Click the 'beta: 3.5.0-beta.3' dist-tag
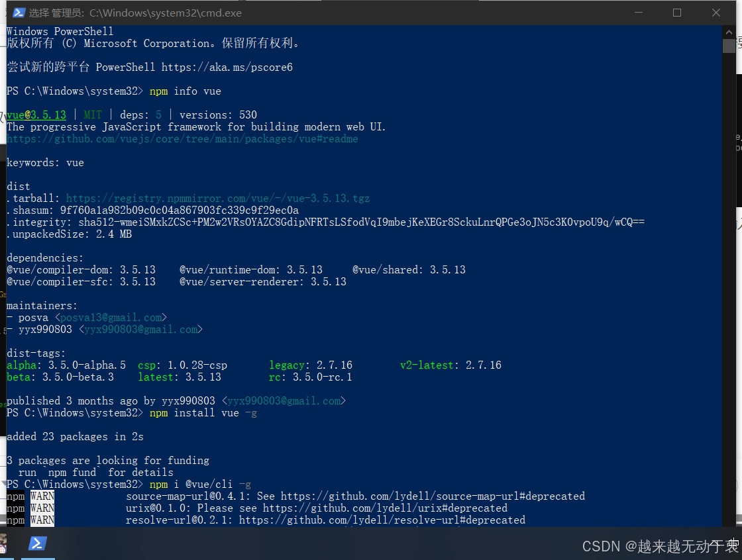The height and width of the screenshot is (560, 742). [x=60, y=377]
